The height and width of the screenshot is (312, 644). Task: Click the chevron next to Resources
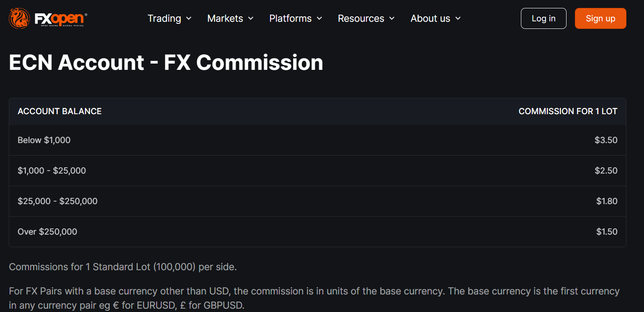(x=392, y=18)
